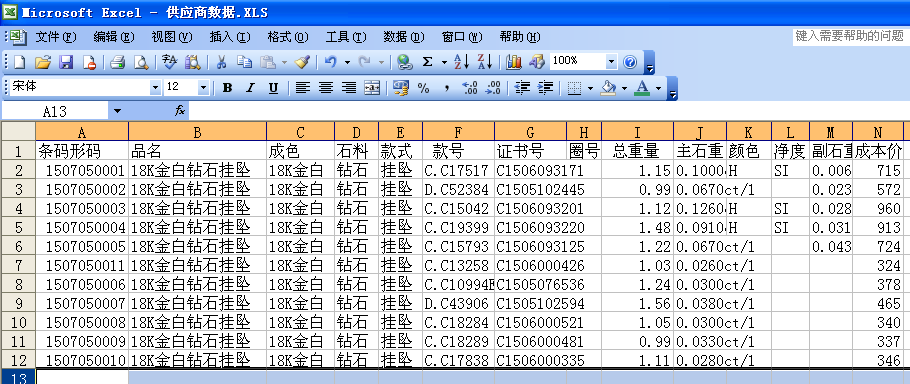Viewport: 910px width, 384px height.
Task: Open the 文件 menu
Action: coord(56,37)
